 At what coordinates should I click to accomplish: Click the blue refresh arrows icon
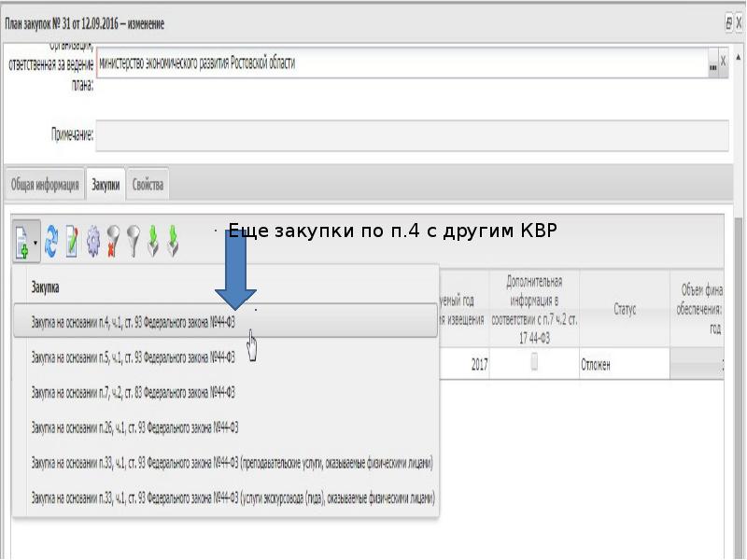(x=51, y=242)
